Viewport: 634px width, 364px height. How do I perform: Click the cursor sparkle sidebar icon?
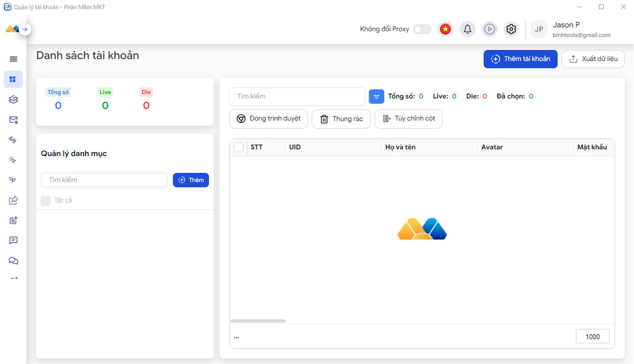pos(13,160)
